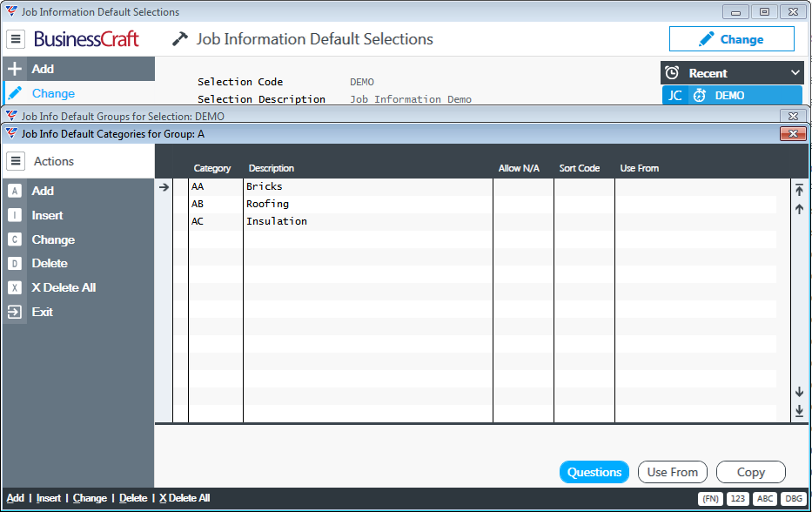This screenshot has width=812, height=512.
Task: Click the BusinessCraft logo
Action: [86, 39]
